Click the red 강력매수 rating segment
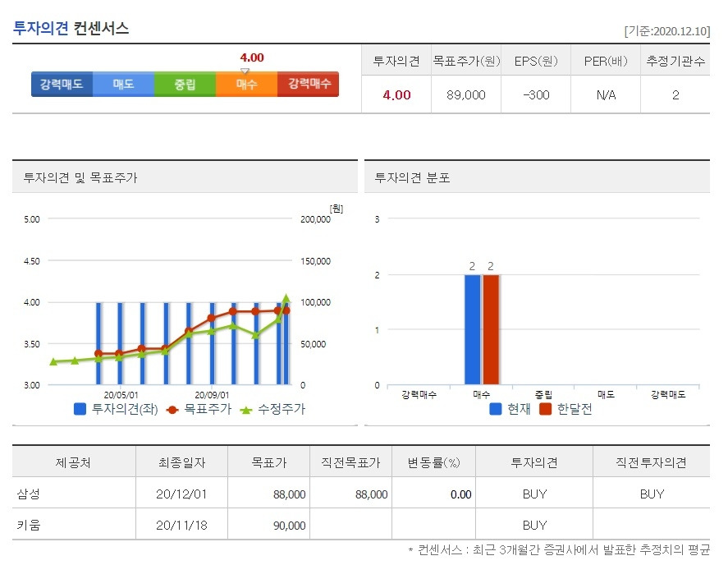The image size is (728, 565). coord(309,84)
